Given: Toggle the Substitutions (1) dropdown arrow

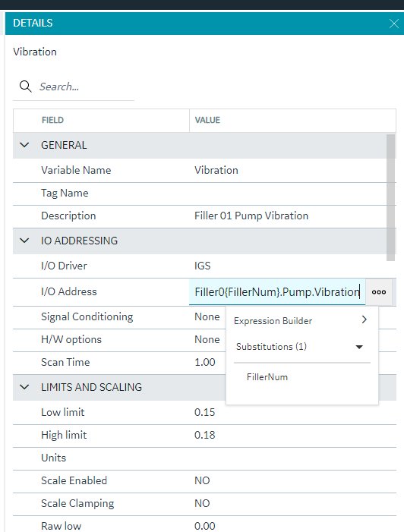Looking at the screenshot, I should [359, 347].
